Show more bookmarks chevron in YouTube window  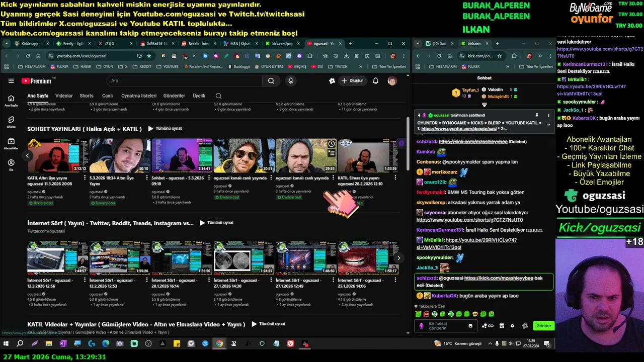pyautogui.click(x=360, y=66)
